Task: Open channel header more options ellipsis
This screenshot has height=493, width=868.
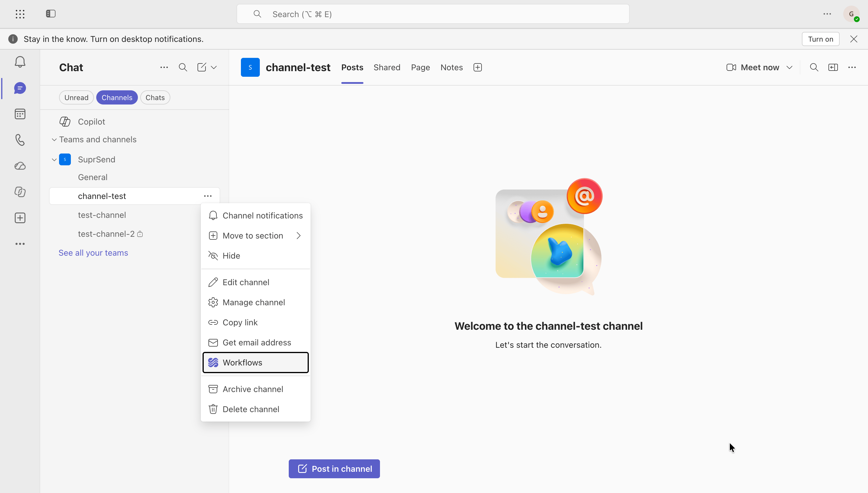Action: click(x=852, y=67)
